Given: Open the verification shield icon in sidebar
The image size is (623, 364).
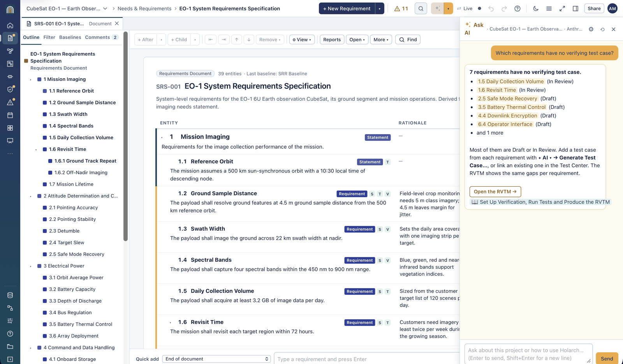Looking at the screenshot, I should tap(10, 89).
